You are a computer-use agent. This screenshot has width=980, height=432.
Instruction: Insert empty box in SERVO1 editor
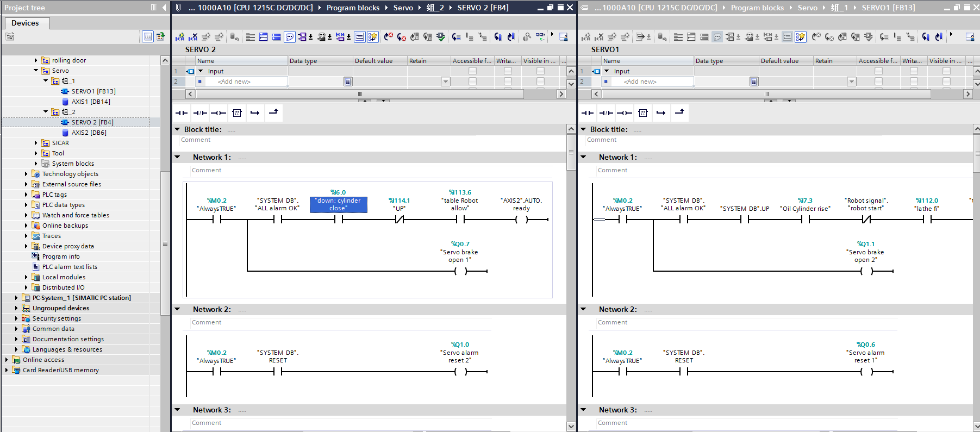click(643, 113)
